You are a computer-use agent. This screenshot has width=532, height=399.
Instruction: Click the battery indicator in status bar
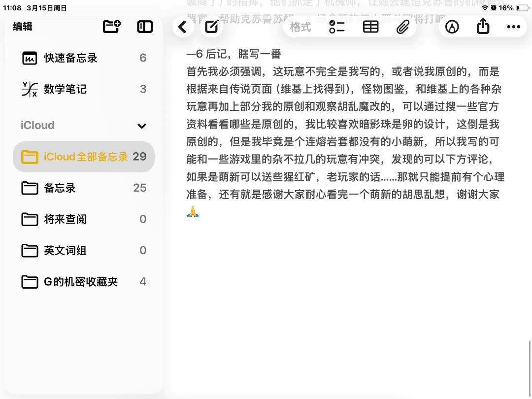tap(522, 8)
